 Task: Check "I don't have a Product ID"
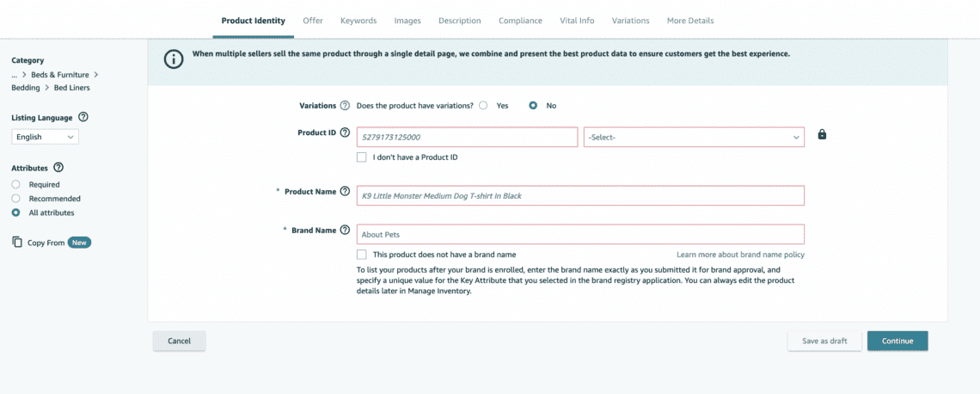pyautogui.click(x=361, y=157)
